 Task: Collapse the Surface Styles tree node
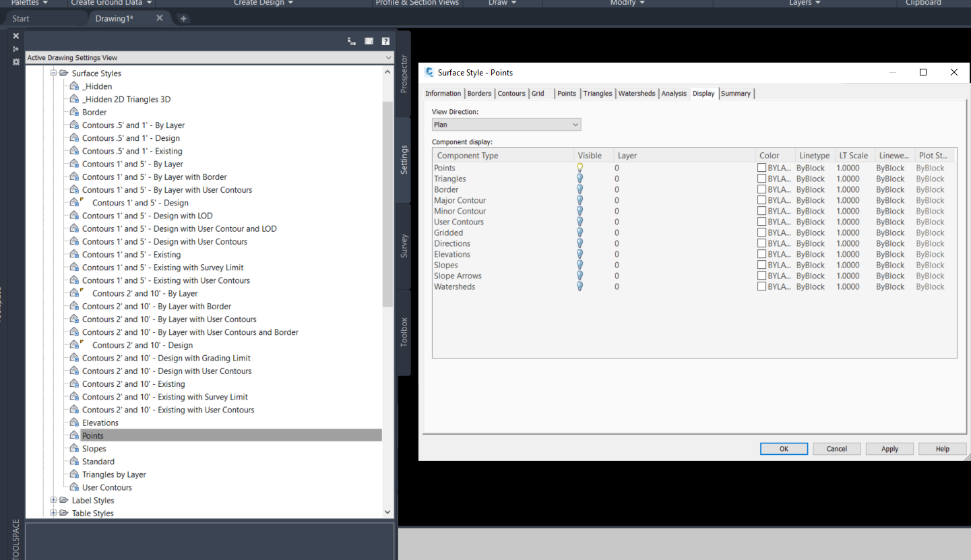[53, 73]
